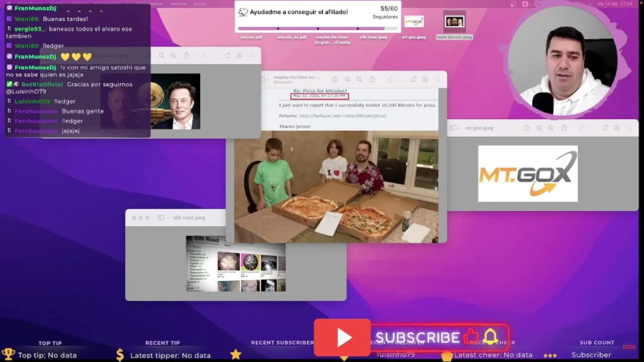Viewport: 644px width, 362px height.
Task: Share the tesla bitcoin image
Action: click(186, 55)
